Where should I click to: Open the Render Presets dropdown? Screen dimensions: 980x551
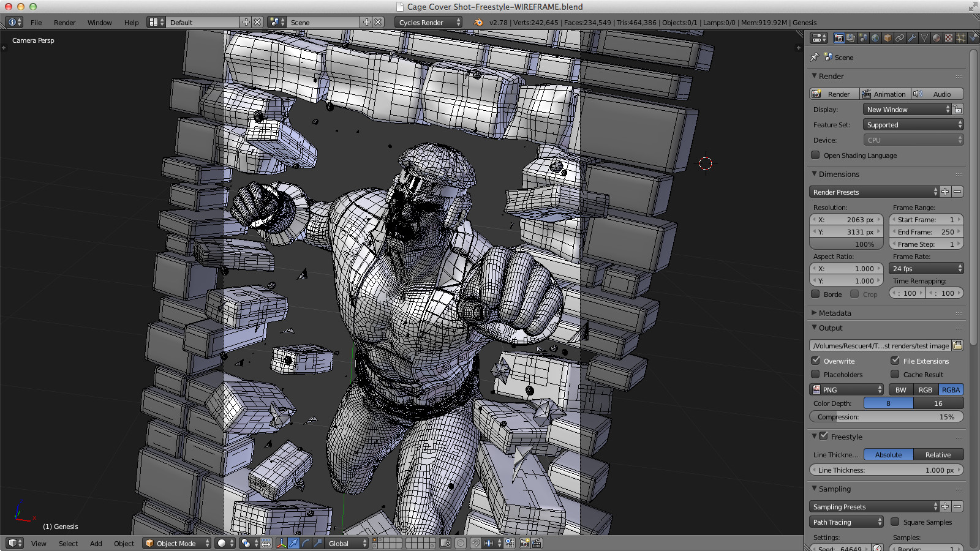tap(874, 192)
